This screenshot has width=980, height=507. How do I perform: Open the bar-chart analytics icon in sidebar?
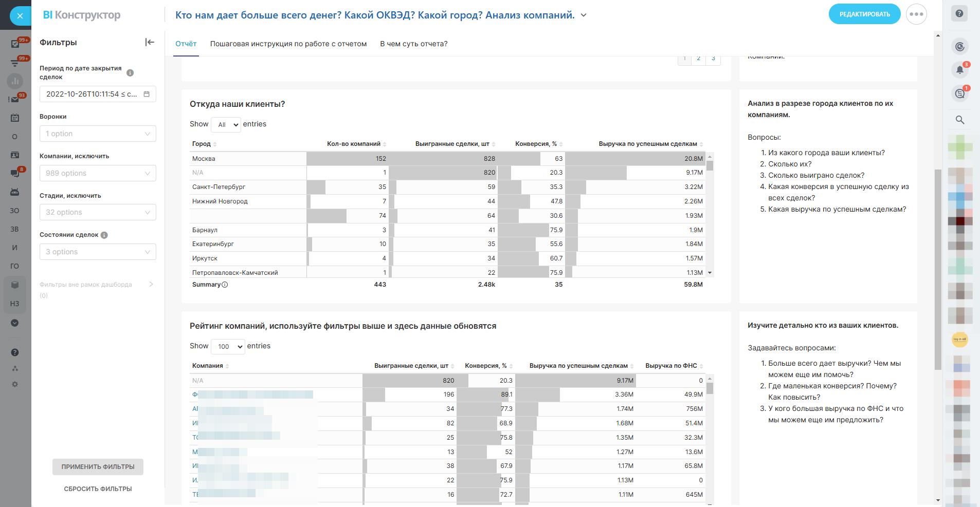click(15, 81)
